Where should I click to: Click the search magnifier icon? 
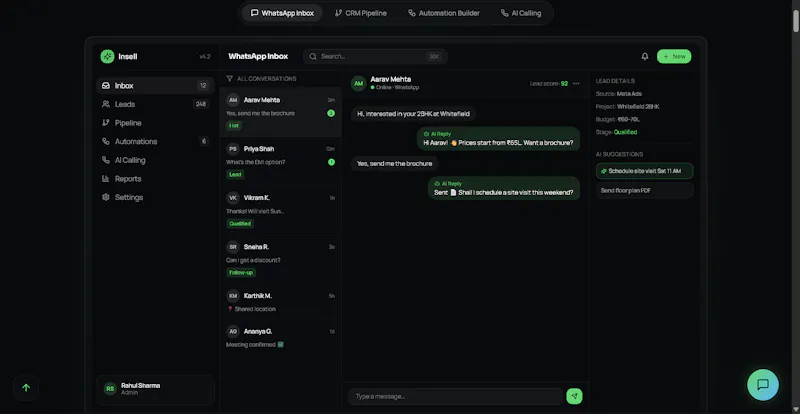[313, 57]
